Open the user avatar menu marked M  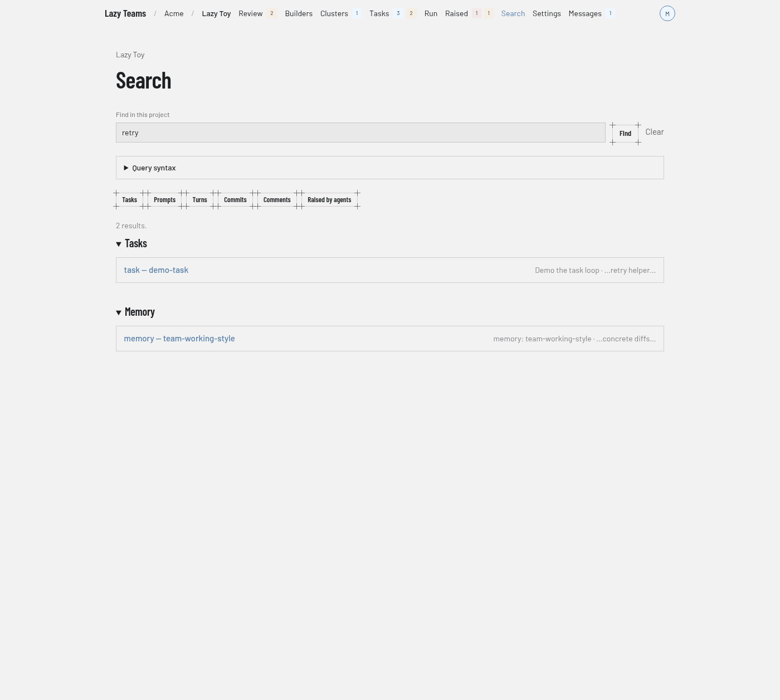[667, 13]
